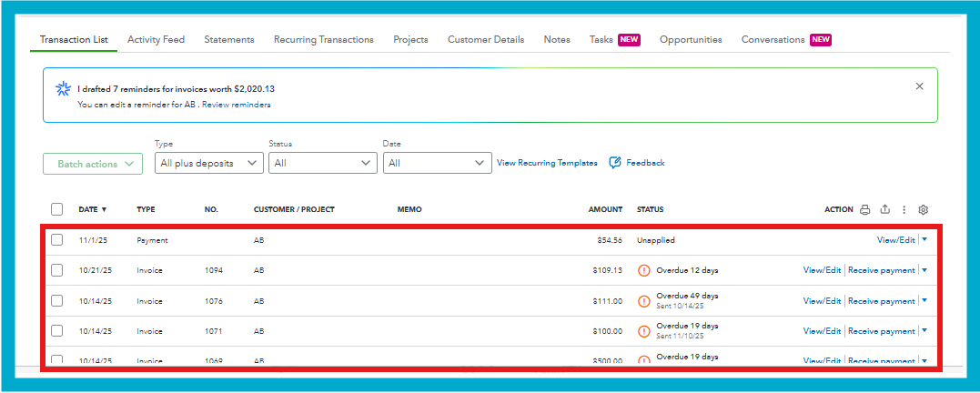This screenshot has height=393, width=980.
Task: Check the invoice 1076 row checkbox
Action: tap(57, 300)
